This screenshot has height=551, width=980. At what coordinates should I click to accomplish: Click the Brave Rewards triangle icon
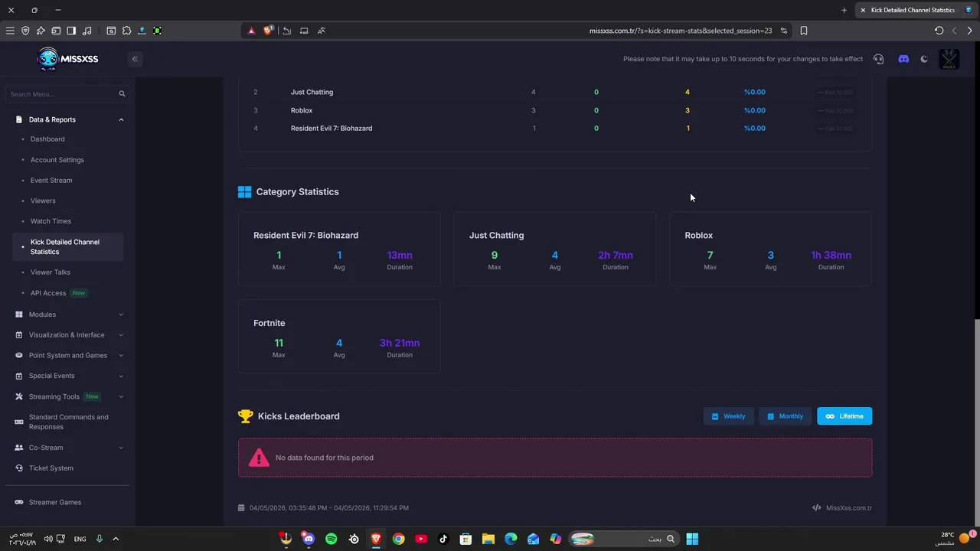[x=251, y=31]
